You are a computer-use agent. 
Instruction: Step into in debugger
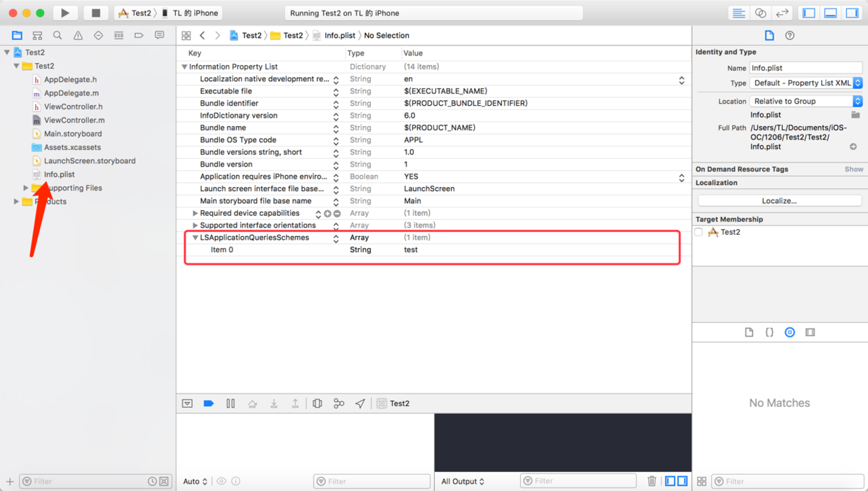tap(274, 403)
